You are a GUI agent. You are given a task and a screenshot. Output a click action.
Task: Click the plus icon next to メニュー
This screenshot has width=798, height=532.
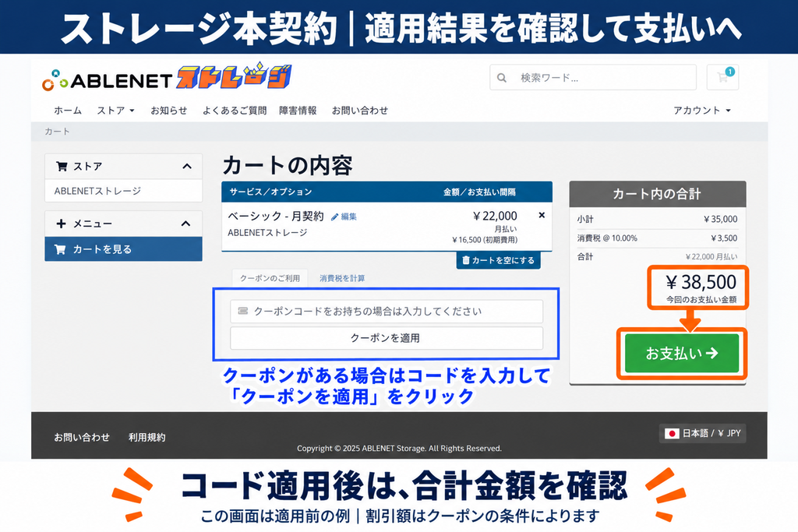click(61, 224)
